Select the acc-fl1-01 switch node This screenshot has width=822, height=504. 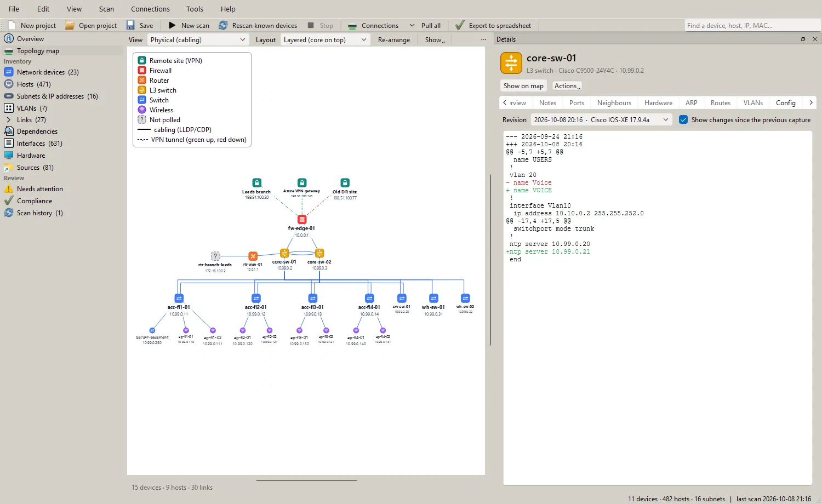(x=179, y=298)
